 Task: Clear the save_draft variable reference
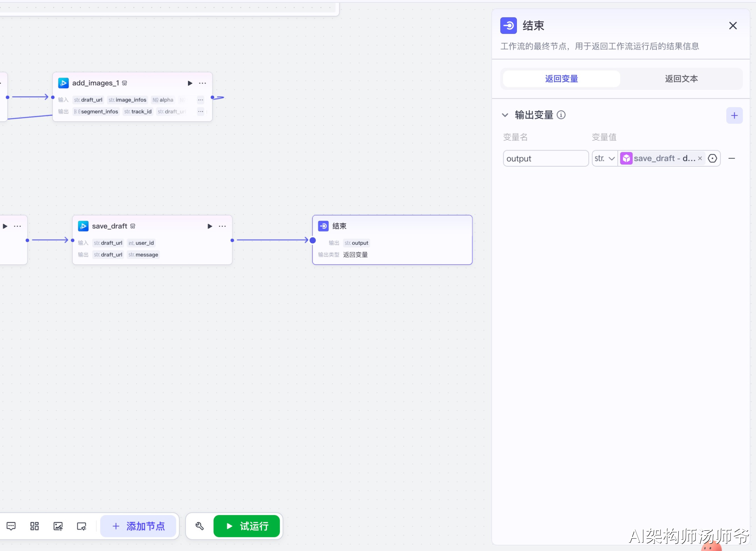[x=700, y=158]
